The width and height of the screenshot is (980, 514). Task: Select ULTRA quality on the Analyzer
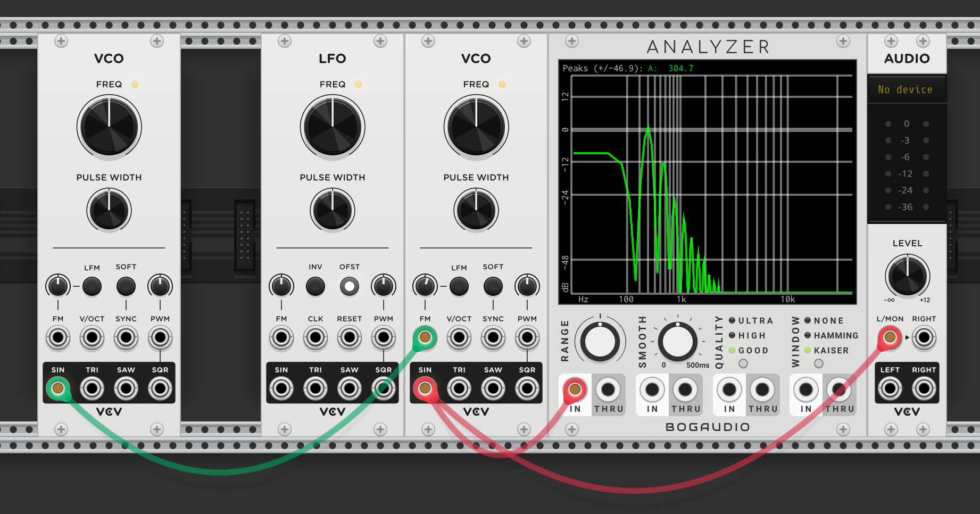point(751,321)
